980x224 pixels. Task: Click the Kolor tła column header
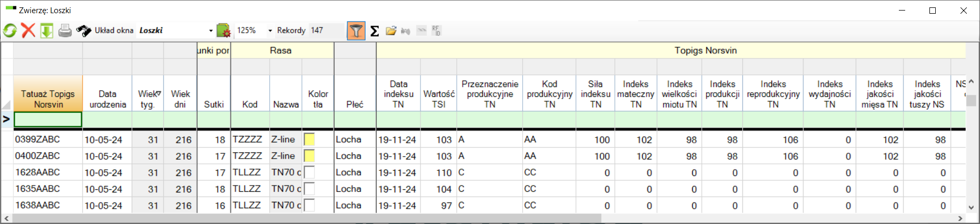[x=318, y=93]
